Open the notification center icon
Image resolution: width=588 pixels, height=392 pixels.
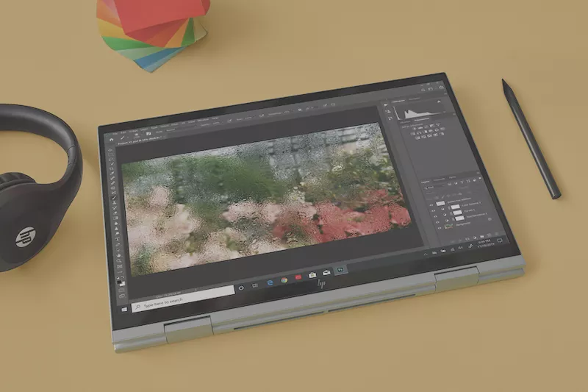click(x=500, y=240)
